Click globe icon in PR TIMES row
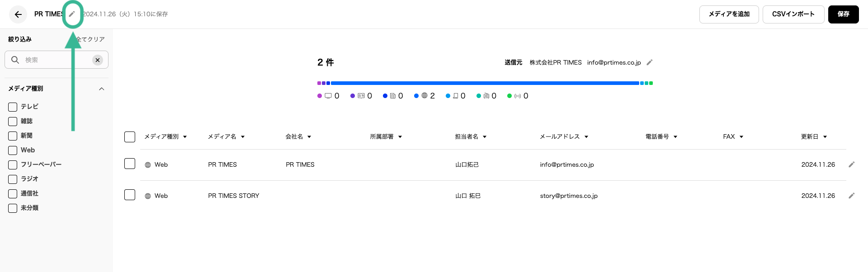This screenshot has width=868, height=272. pyautogui.click(x=148, y=165)
